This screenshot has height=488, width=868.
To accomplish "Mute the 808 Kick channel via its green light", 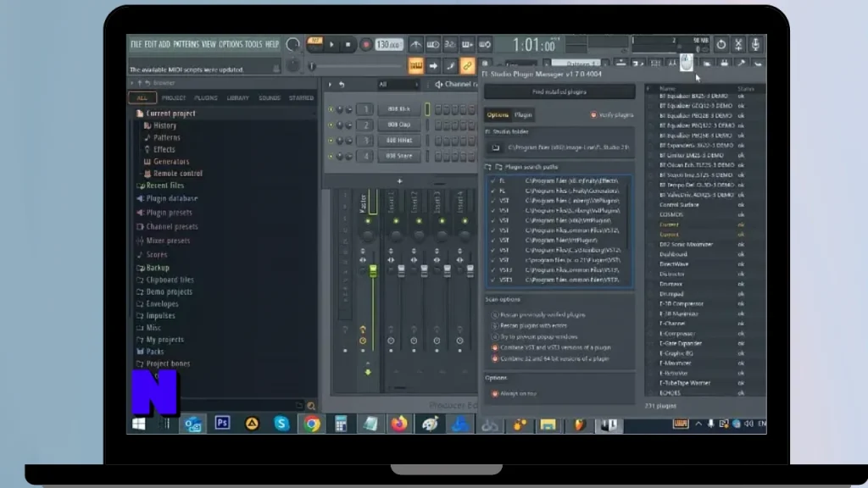I will click(x=331, y=109).
